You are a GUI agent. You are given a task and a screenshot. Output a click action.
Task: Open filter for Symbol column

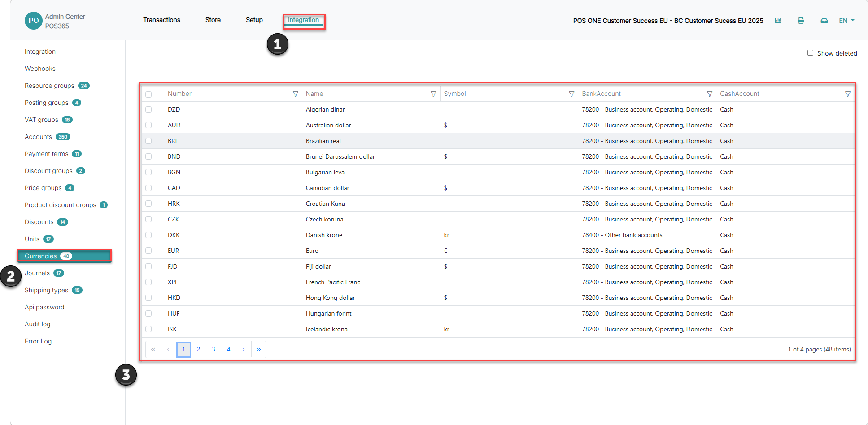(571, 94)
